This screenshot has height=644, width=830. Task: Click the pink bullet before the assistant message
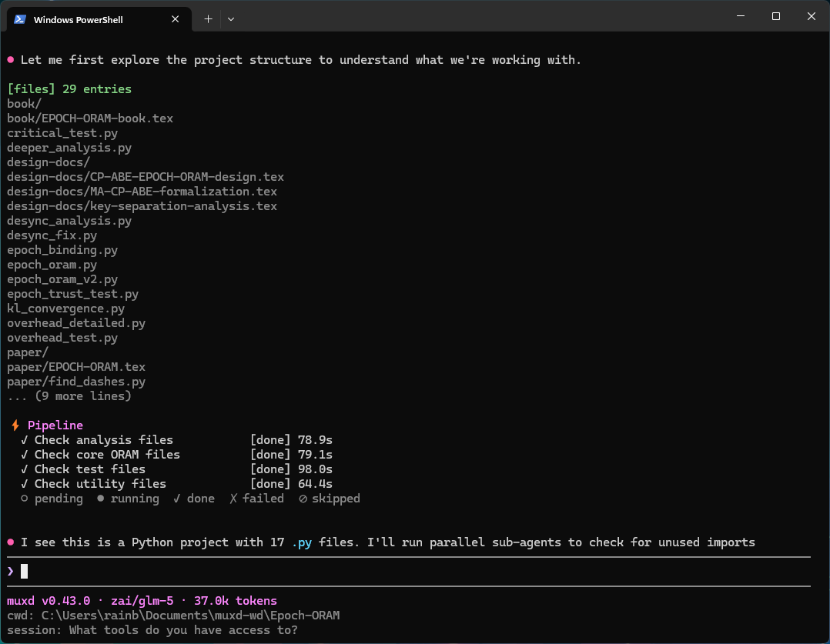pos(10,542)
